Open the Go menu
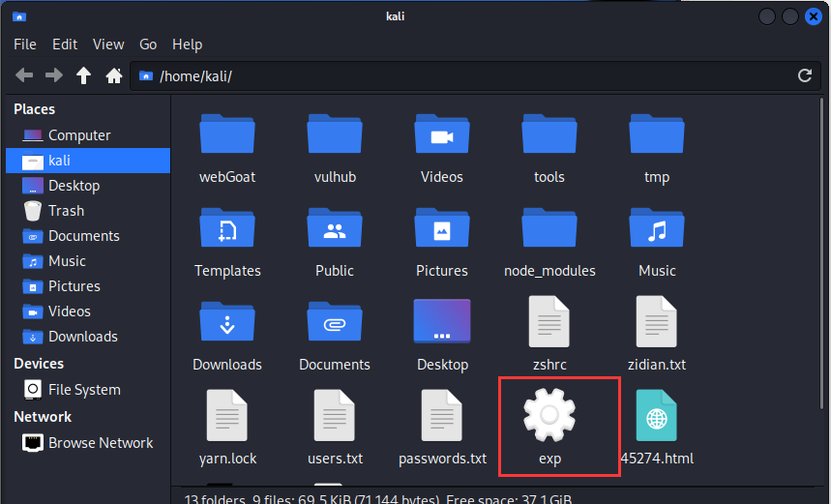 point(148,44)
